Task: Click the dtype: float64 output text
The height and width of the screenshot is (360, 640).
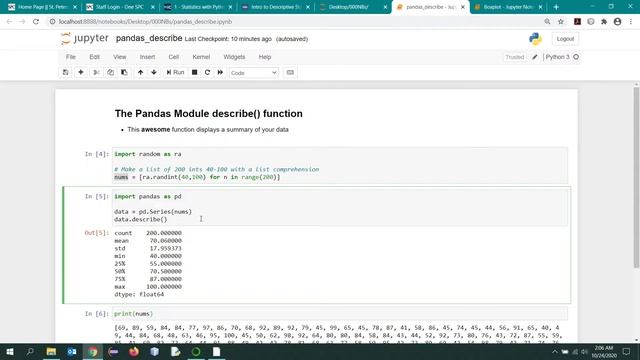Action: pyautogui.click(x=139, y=294)
